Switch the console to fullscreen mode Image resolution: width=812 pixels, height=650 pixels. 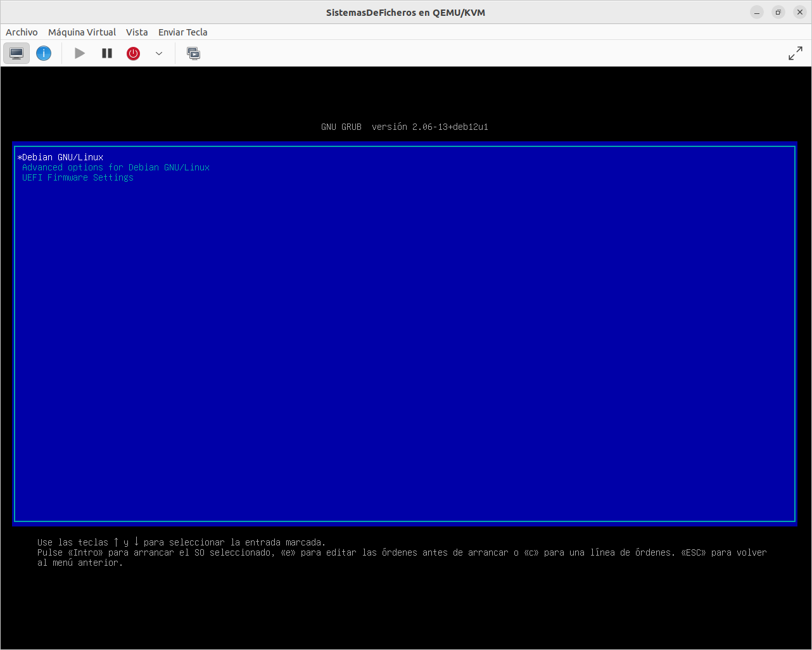796,54
